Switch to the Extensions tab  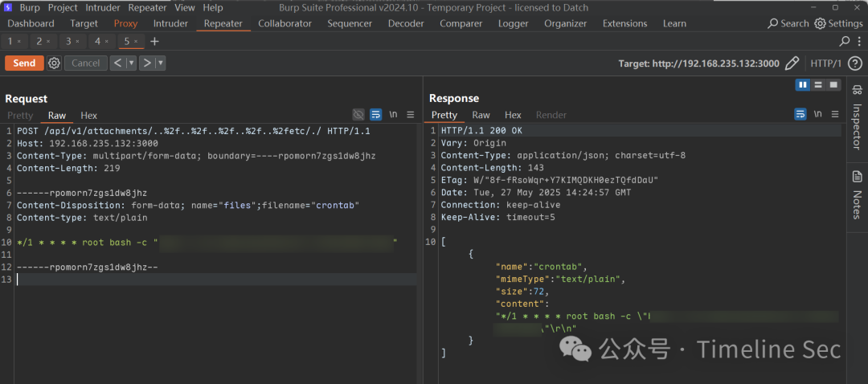point(625,23)
